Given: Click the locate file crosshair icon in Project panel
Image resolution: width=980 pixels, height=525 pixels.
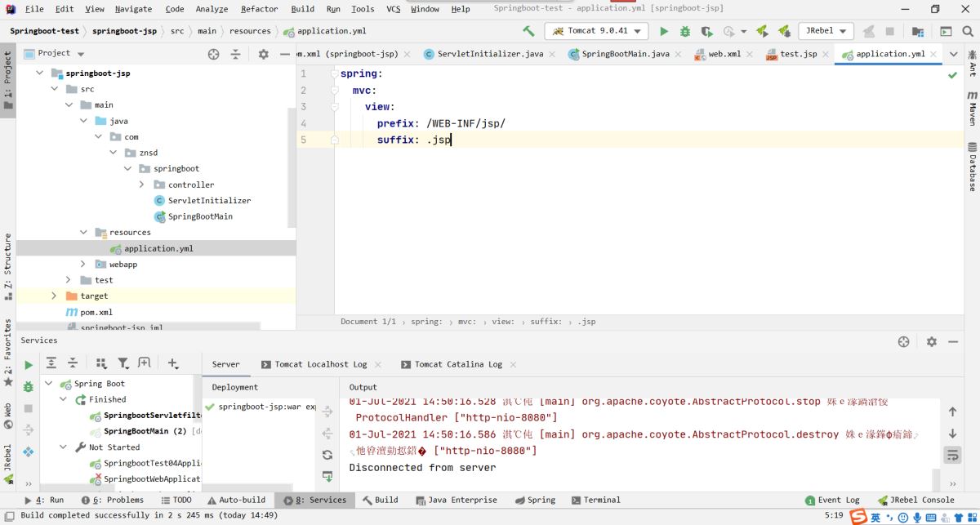Looking at the screenshot, I should [214, 54].
